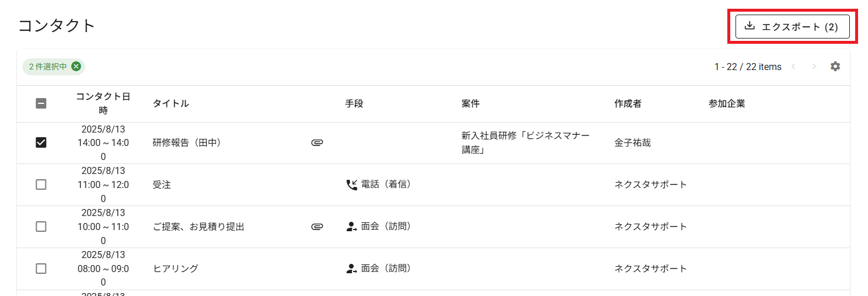Screen dimensions: 868x296
Task: Check the 受注 row checkbox
Action: point(41,184)
